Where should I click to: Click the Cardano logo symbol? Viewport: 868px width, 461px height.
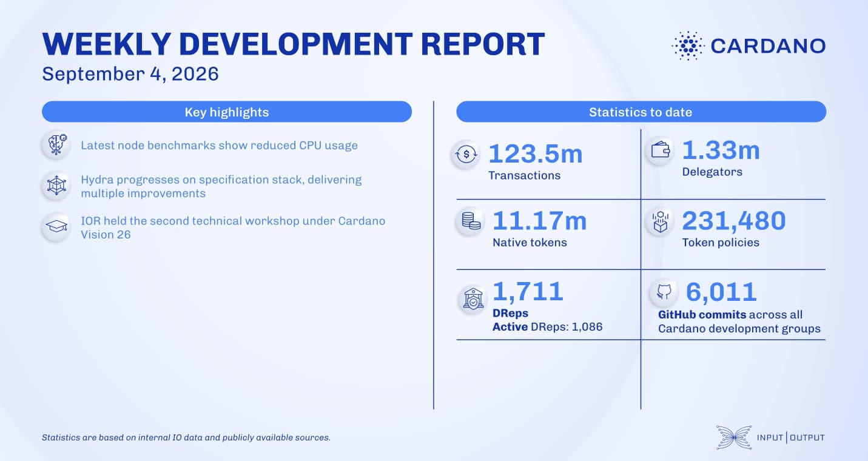click(687, 45)
